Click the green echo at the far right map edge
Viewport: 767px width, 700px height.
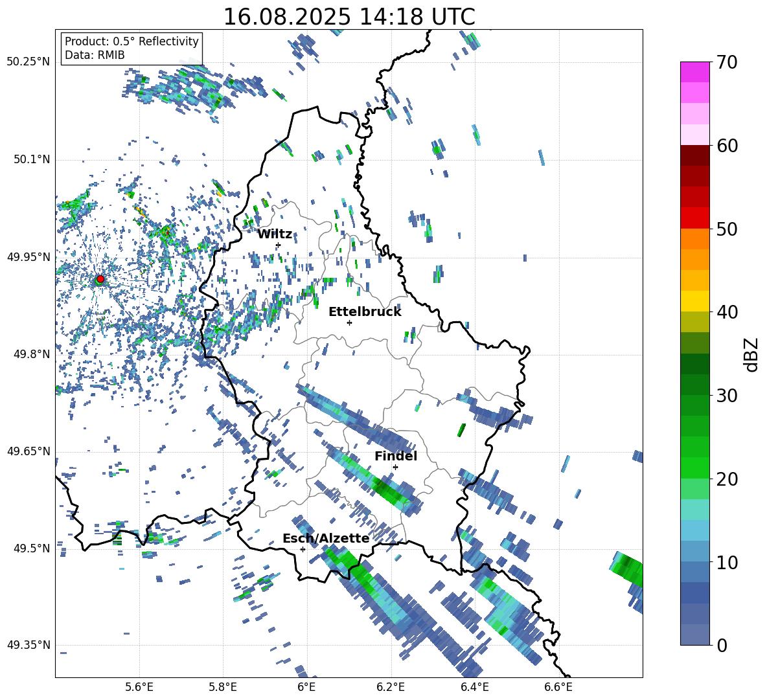[628, 568]
